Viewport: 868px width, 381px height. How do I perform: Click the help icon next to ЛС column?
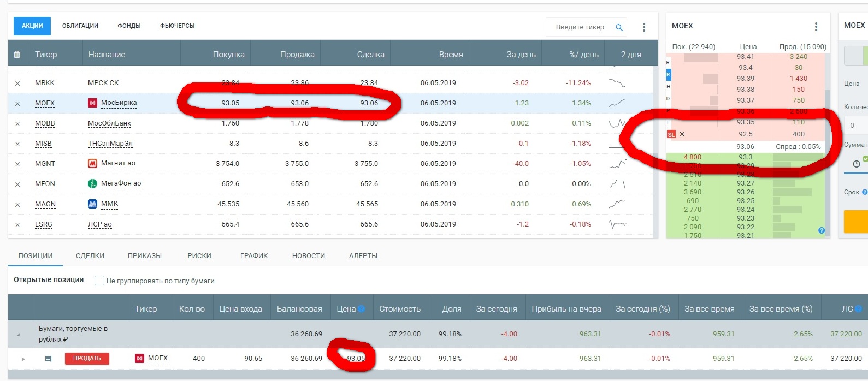858,309
